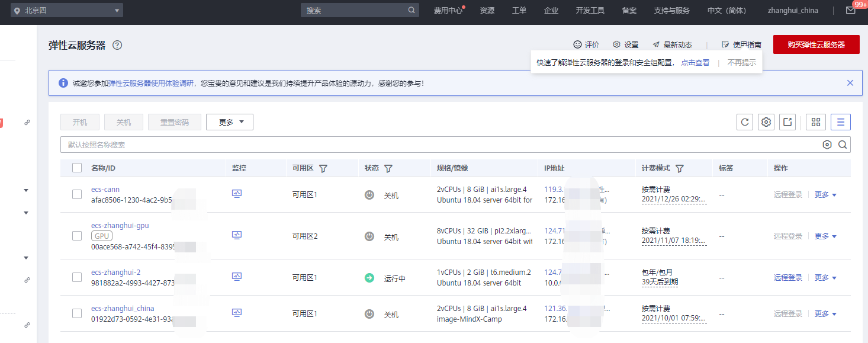Click the help icon beside page title
Screen dimensions: 868x343
[x=117, y=45]
